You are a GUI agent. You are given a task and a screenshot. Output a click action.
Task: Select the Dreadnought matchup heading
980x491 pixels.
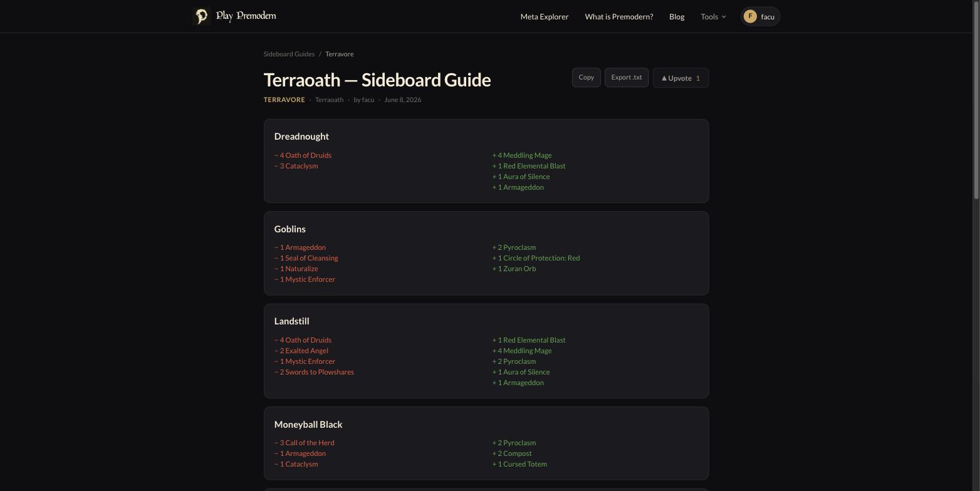[x=301, y=137]
